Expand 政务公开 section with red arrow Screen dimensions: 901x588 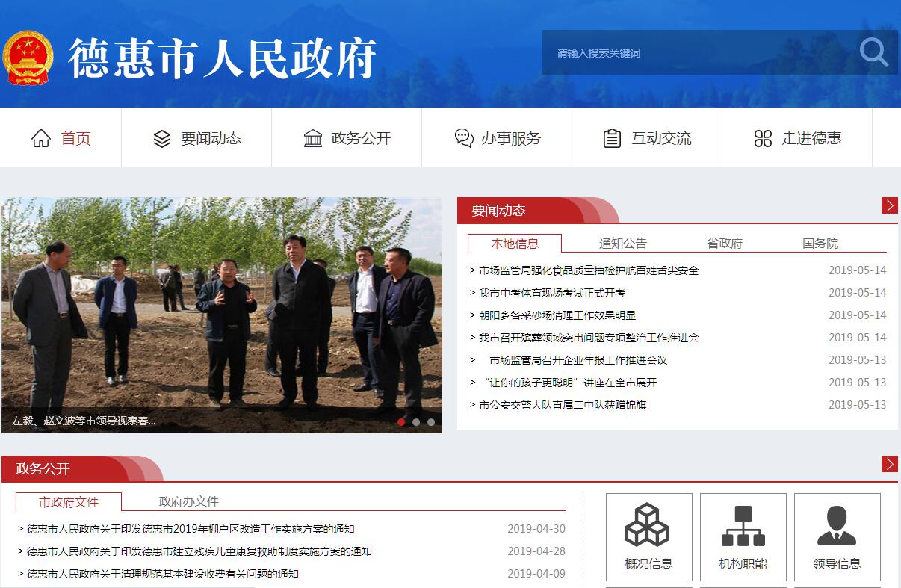tap(889, 464)
